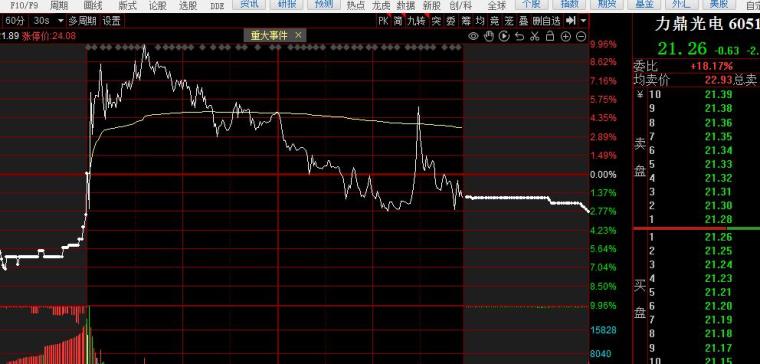Click the skip-to-end arrow icon in the toolbar
The image size is (760, 364).
pyautogui.click(x=571, y=21)
